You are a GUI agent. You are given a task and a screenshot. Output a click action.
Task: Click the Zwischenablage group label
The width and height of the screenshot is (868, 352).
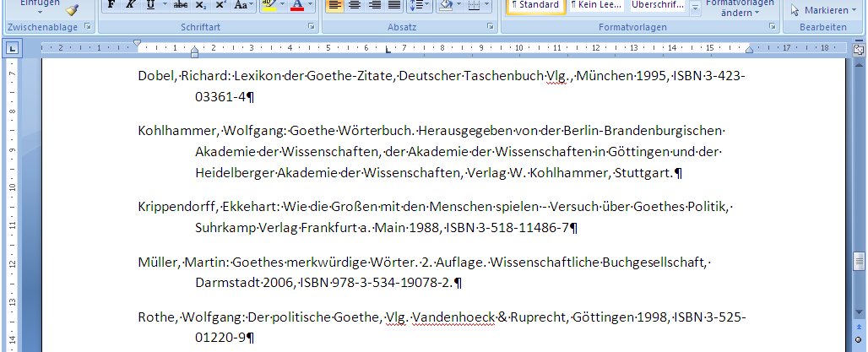coord(42,26)
